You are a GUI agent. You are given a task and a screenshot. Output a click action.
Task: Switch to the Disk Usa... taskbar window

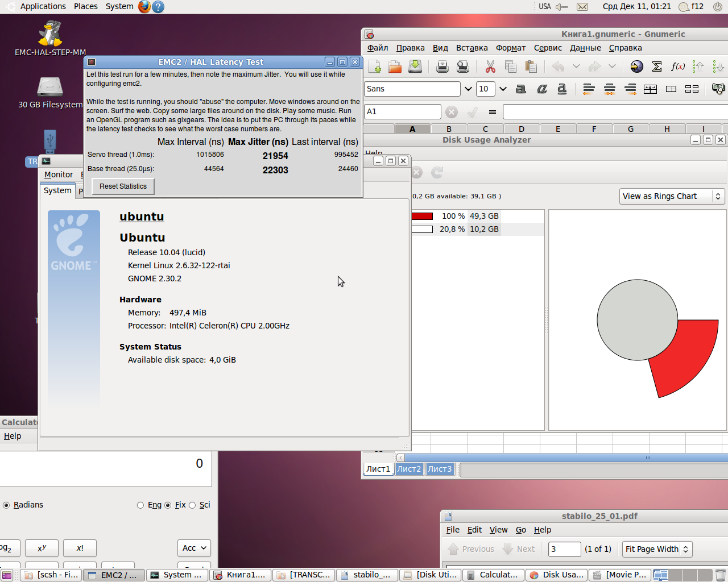(x=557, y=575)
